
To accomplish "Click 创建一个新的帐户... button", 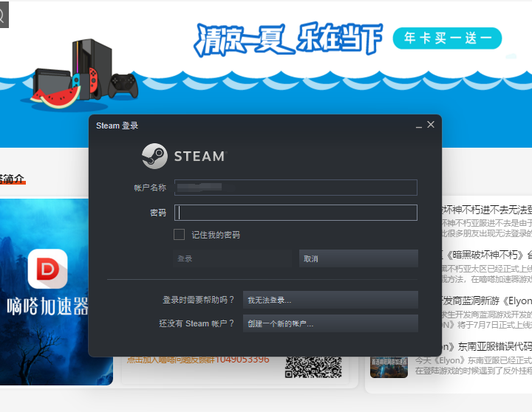I will pos(330,323).
